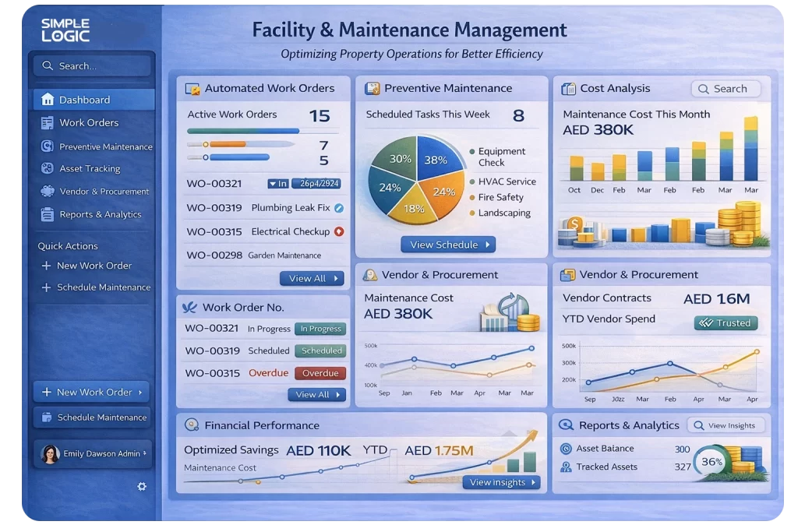The height and width of the screenshot is (532, 798).
Task: Open Work Orders in the sidebar
Action: point(89,122)
